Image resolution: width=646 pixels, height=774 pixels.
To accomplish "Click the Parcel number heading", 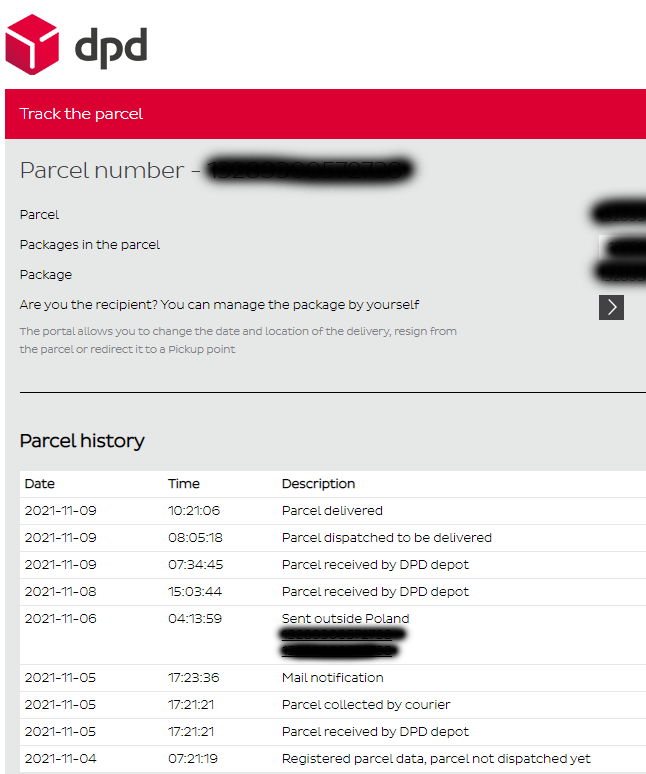I will click(102, 170).
